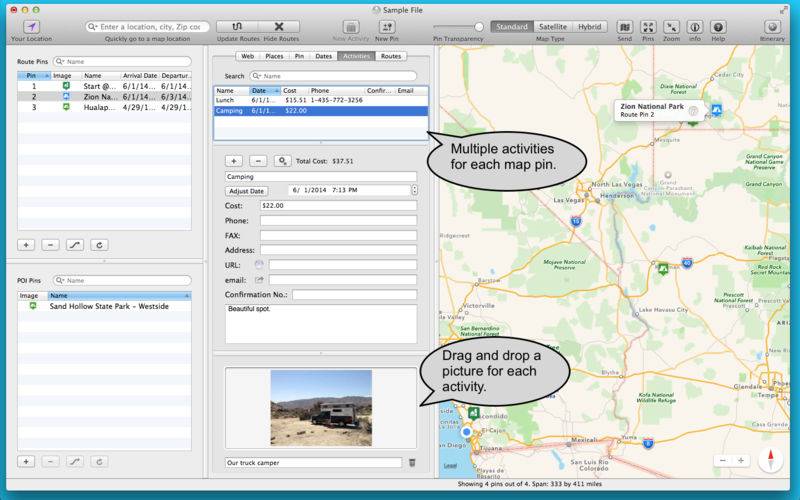800x500 pixels.
Task: Open the Itinerary from the toolbar
Action: [771, 26]
